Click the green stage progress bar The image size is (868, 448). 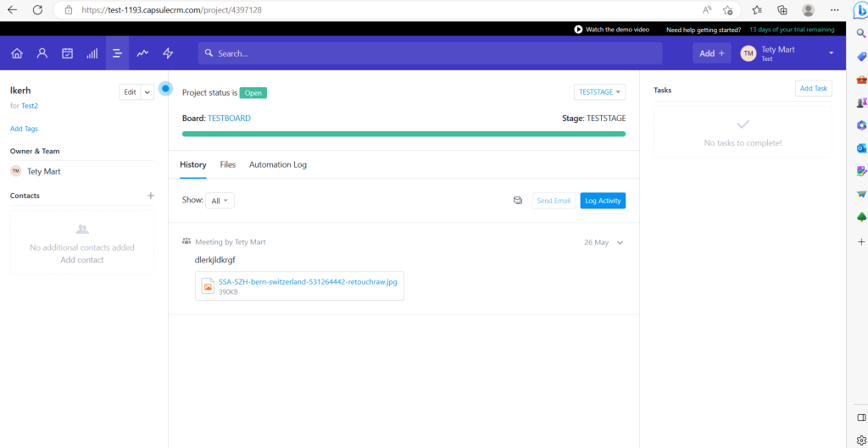click(403, 134)
